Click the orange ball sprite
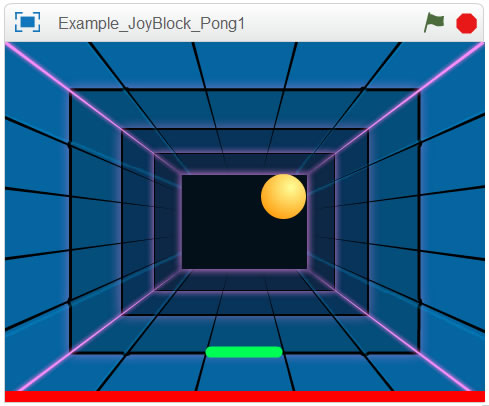489x406 pixels. [283, 197]
